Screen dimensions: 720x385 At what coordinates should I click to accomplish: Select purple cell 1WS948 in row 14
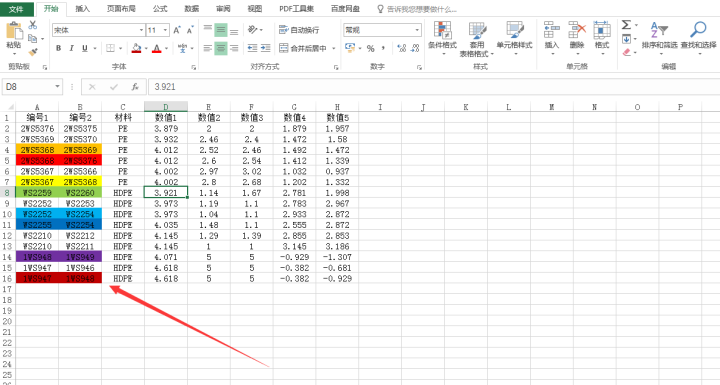point(37,257)
